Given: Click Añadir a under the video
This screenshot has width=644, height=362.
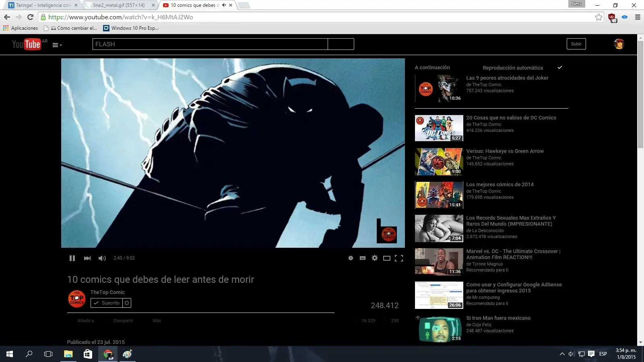Looking at the screenshot, I should click(85, 321).
